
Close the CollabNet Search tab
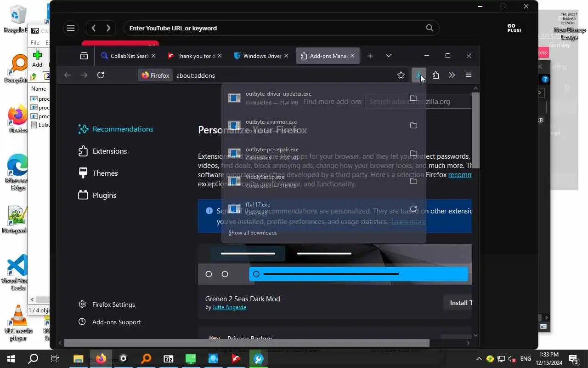[153, 56]
